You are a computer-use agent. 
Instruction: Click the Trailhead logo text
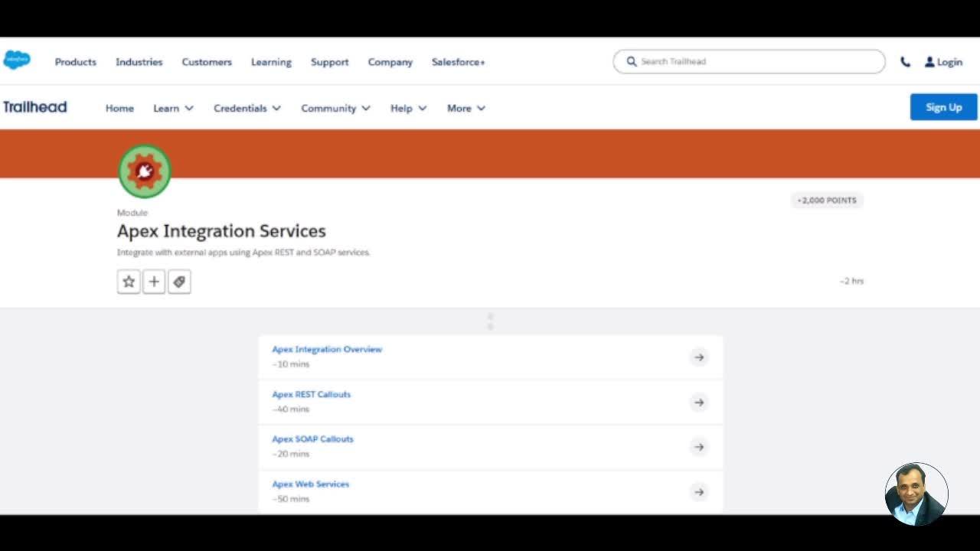click(35, 107)
